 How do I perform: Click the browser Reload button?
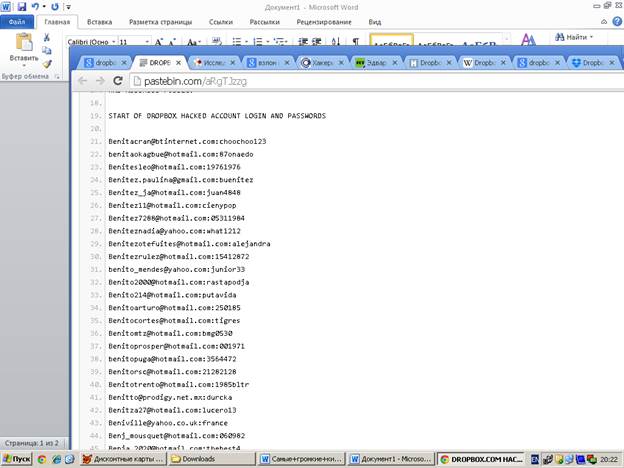click(x=118, y=81)
